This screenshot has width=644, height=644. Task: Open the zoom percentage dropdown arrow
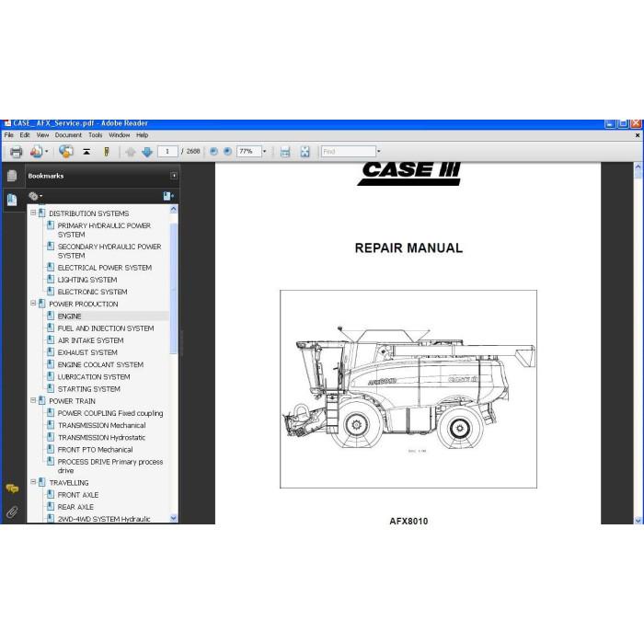[x=264, y=152]
